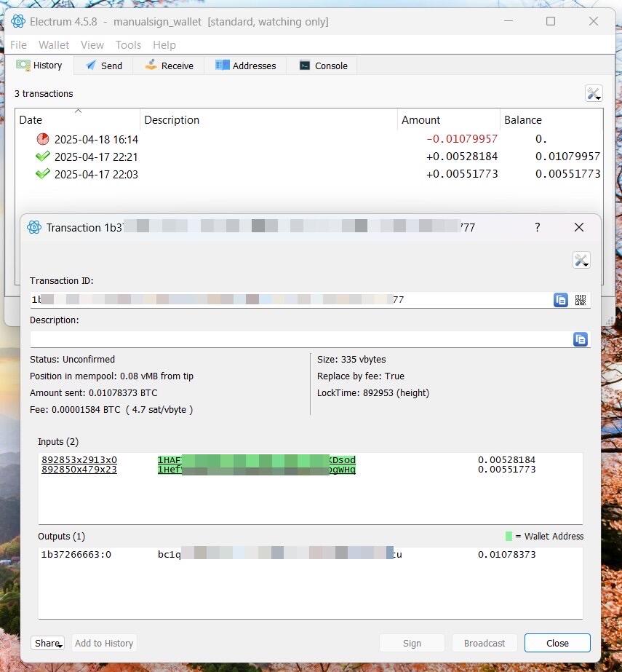This screenshot has height=672, width=622.
Task: Open the File menu
Action: pos(18,45)
